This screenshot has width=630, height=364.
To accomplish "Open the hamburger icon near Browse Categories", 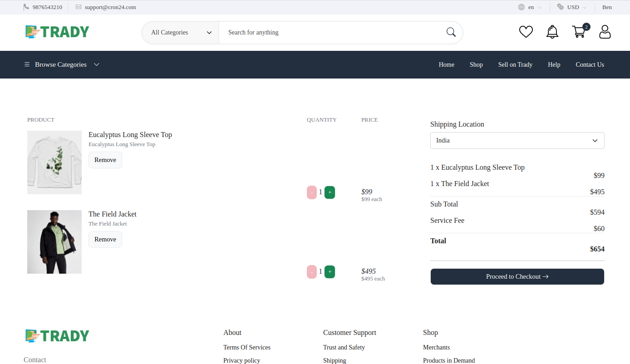I will tap(27, 64).
